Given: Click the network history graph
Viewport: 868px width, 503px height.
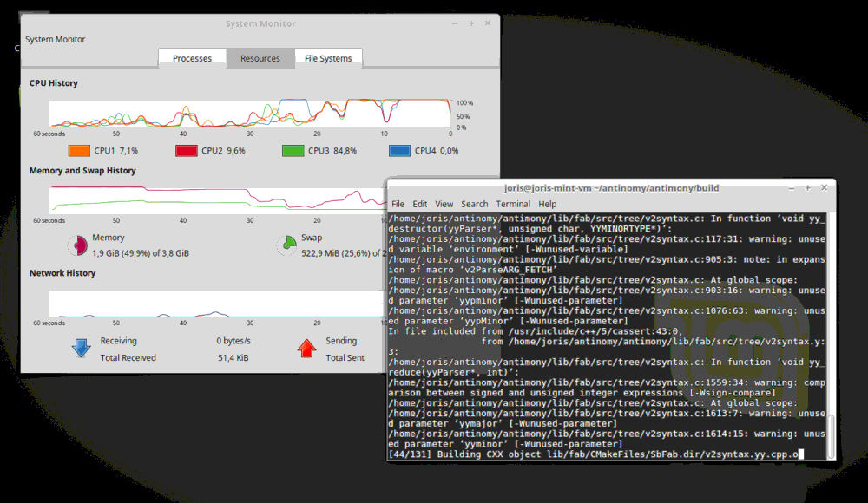Looking at the screenshot, I should click(x=216, y=304).
